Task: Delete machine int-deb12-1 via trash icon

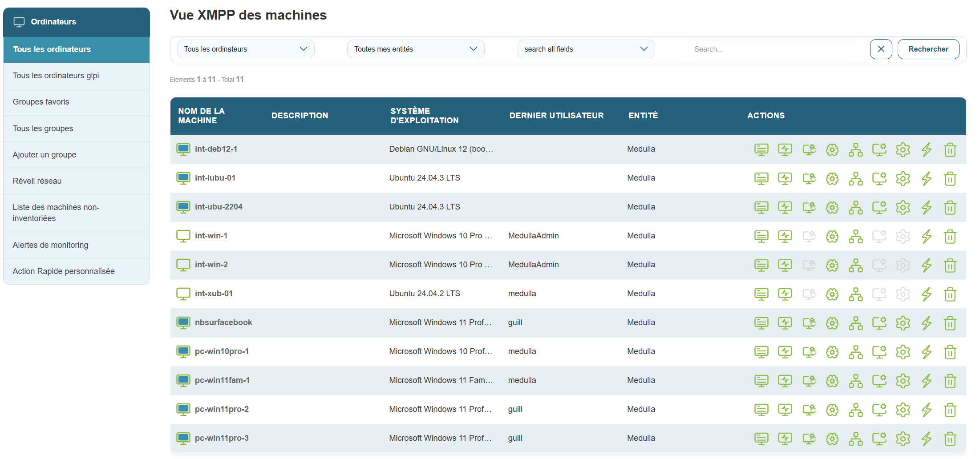Action: [950, 150]
